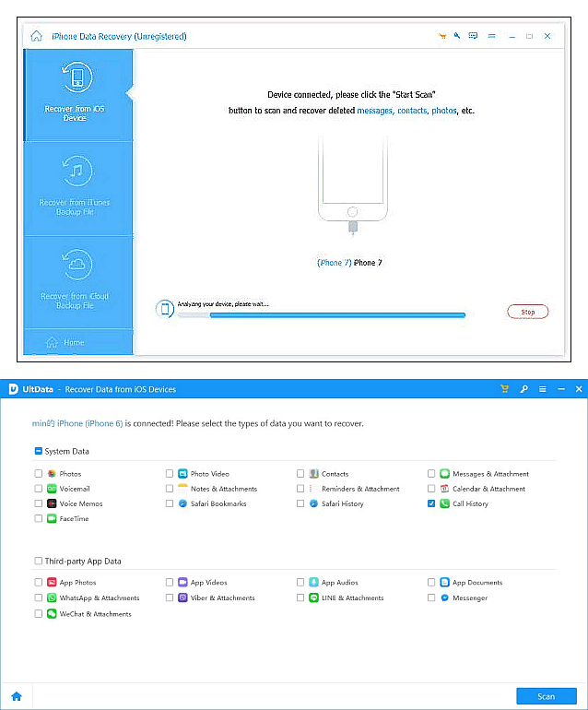Viewport: 588px width, 710px height.
Task: Click the App Photos icon
Action: click(x=52, y=583)
